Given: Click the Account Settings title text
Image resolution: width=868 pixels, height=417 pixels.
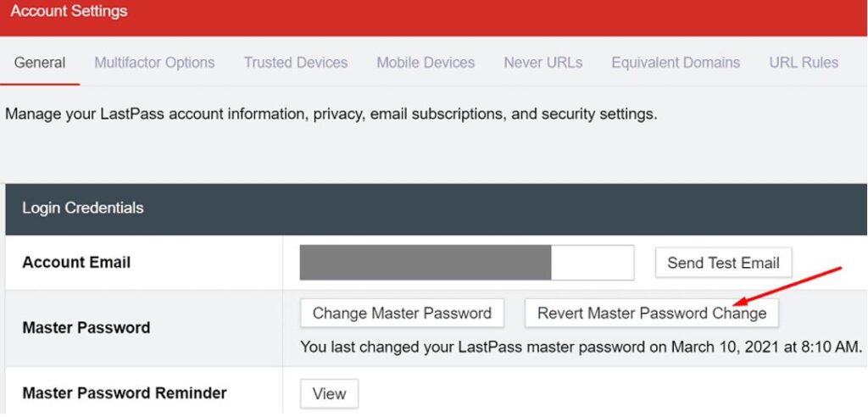Looking at the screenshot, I should pyautogui.click(x=69, y=11).
